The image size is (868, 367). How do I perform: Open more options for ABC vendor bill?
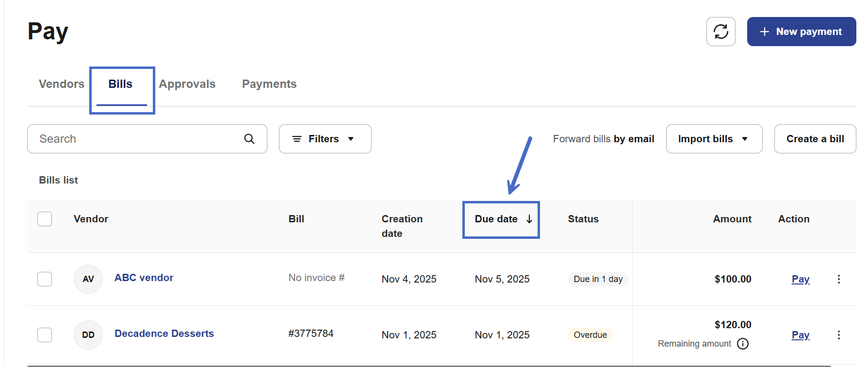tap(838, 279)
